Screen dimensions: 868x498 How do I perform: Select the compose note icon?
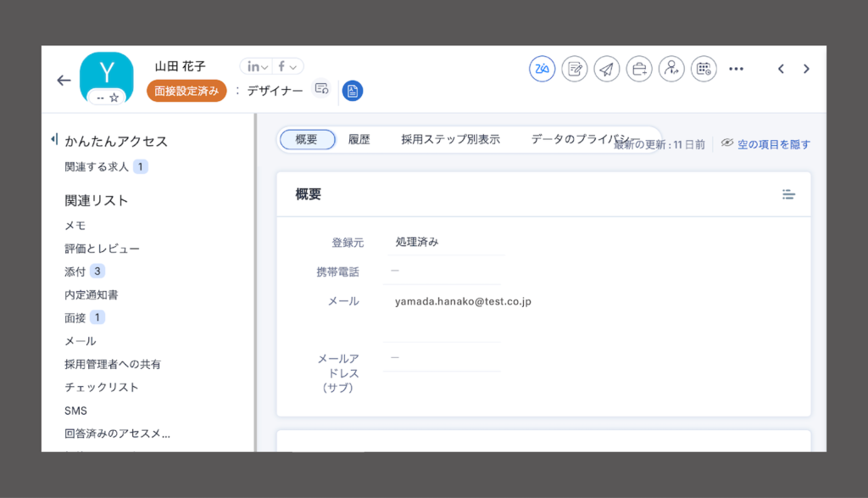click(575, 69)
